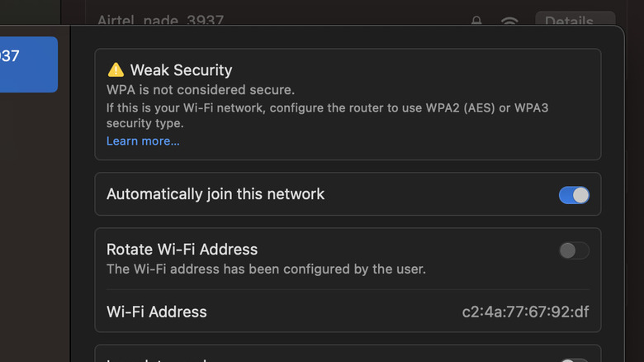The width and height of the screenshot is (644, 362).
Task: Click the Rotate Wi-Fi Address label
Action: coord(182,249)
